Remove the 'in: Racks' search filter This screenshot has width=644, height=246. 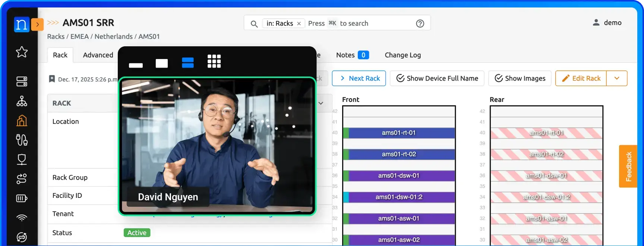[x=299, y=24]
